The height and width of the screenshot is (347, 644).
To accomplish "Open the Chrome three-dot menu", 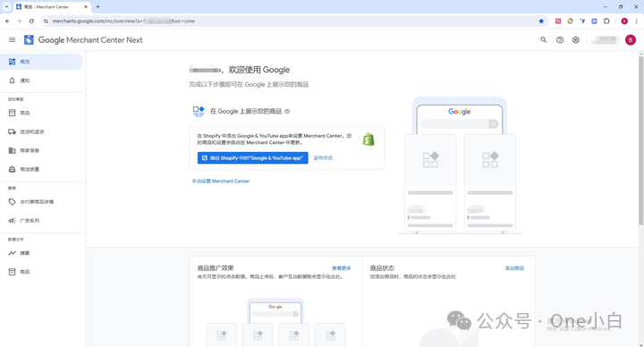I will pyautogui.click(x=637, y=21).
